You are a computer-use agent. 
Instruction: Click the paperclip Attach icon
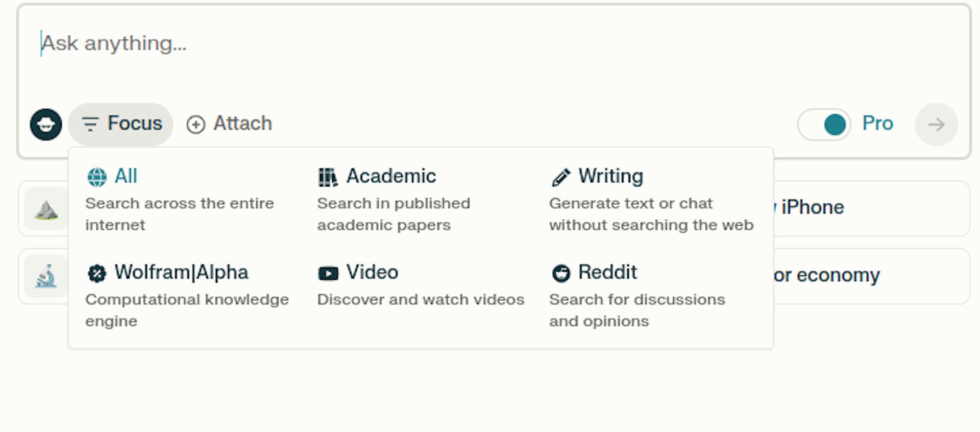(195, 124)
